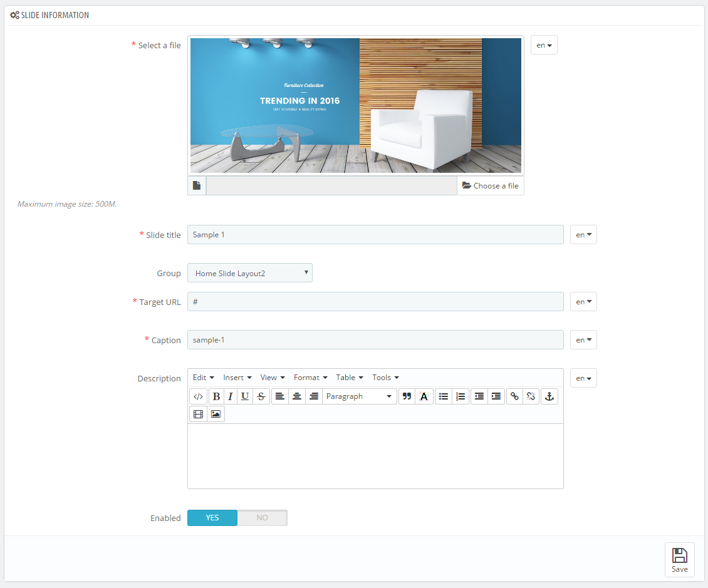The height and width of the screenshot is (588, 708).
Task: Click the Save floppy disk button
Action: coord(680,560)
